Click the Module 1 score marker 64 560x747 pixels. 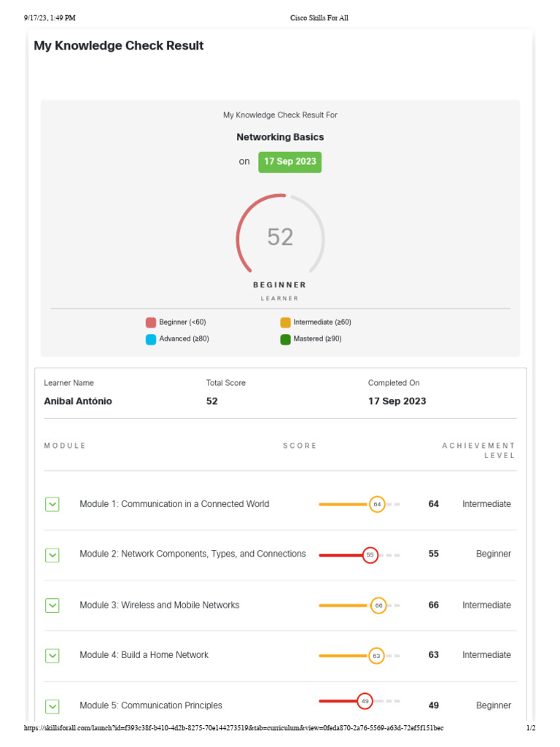[377, 504]
